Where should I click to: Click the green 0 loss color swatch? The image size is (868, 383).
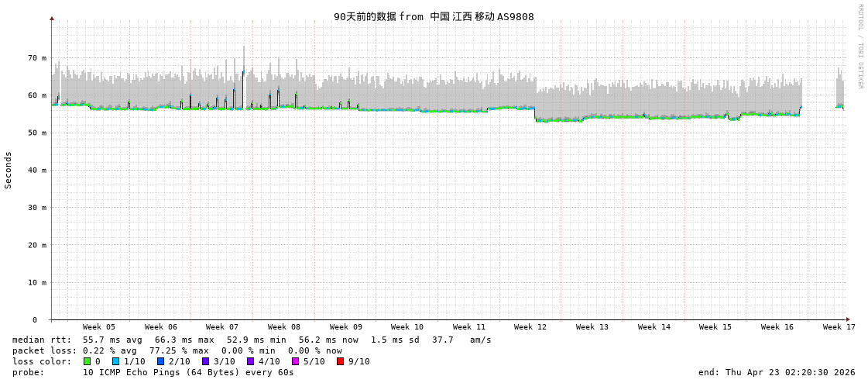point(87,361)
